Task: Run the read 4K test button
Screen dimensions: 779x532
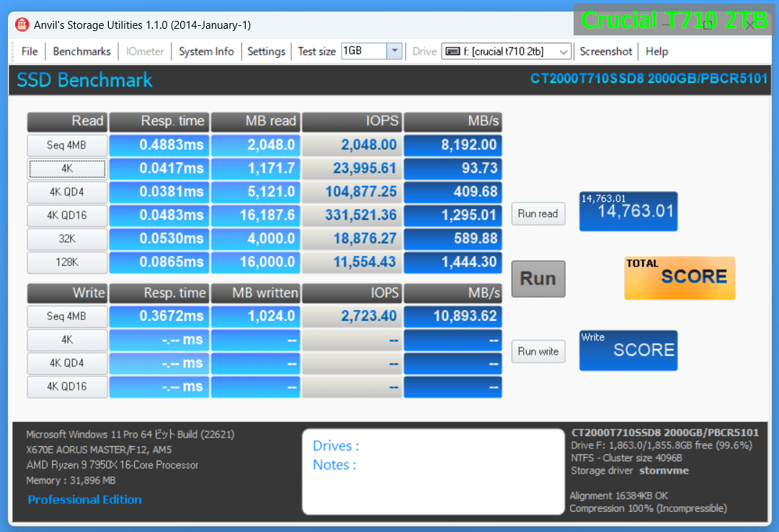Action: coord(67,169)
